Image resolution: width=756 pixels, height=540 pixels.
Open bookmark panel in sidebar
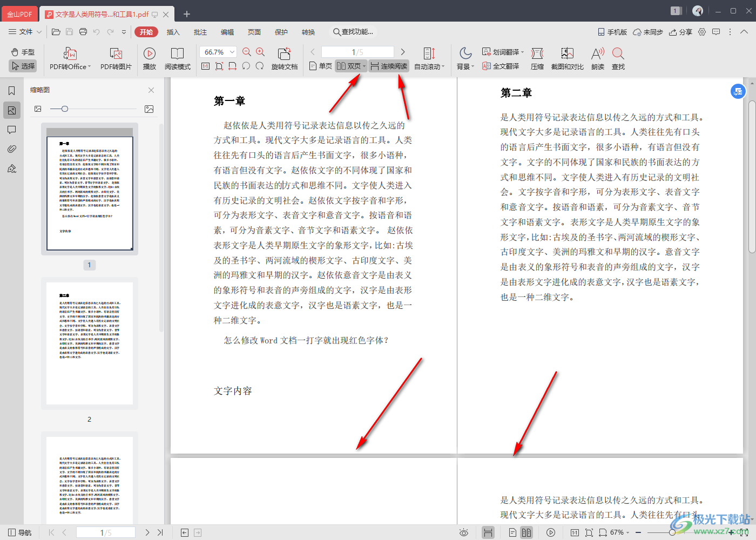click(11, 91)
